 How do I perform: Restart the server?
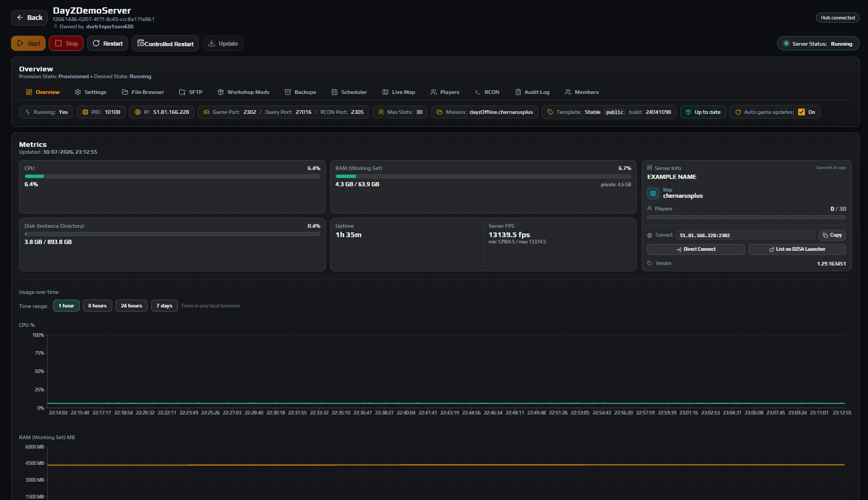108,44
